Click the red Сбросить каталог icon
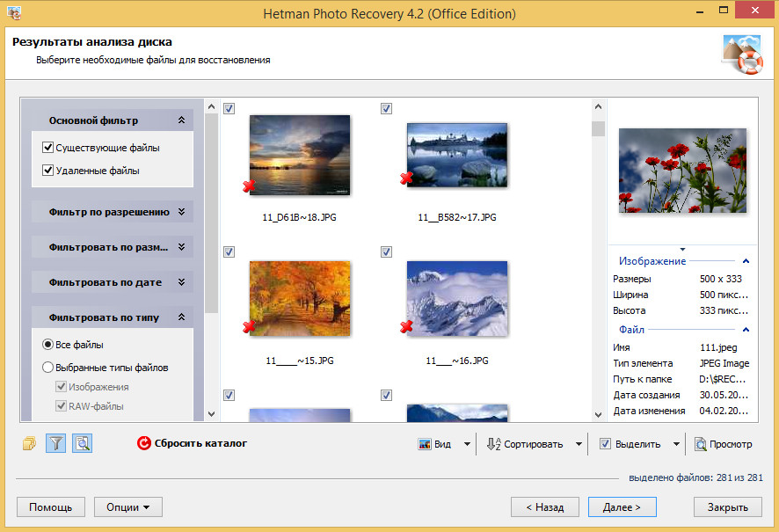The image size is (779, 532). 144,443
